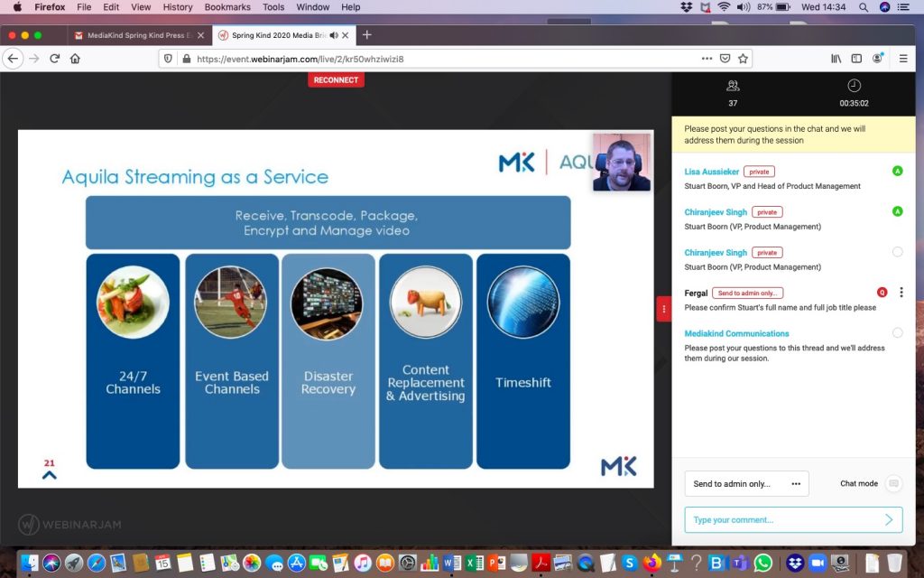Toggle the status circle on Chiranjeev Singh's second message

click(x=897, y=252)
